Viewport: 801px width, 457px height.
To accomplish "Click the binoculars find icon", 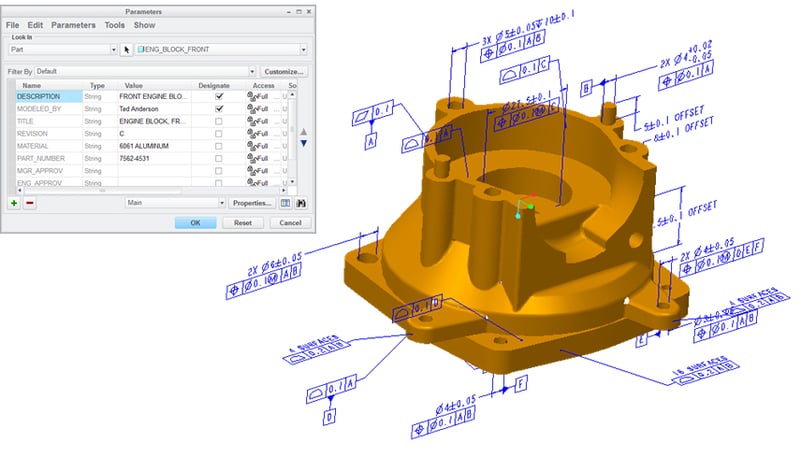I will 300,203.
